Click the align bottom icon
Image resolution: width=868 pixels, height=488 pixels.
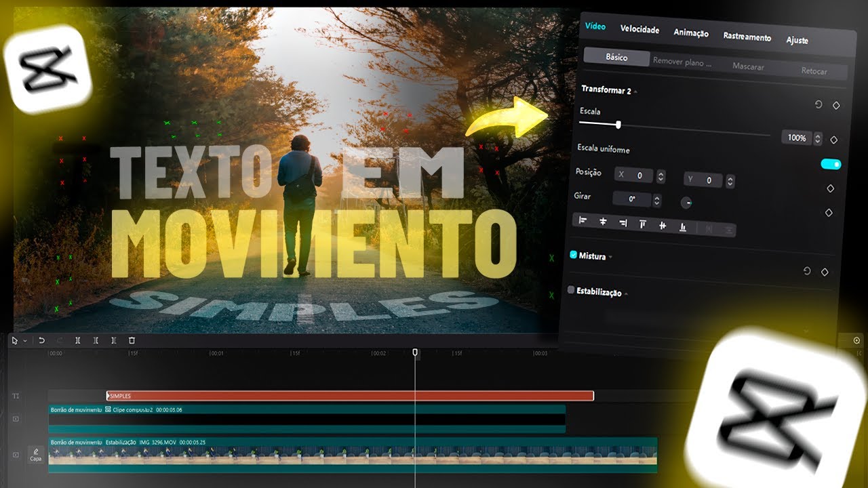(x=683, y=227)
